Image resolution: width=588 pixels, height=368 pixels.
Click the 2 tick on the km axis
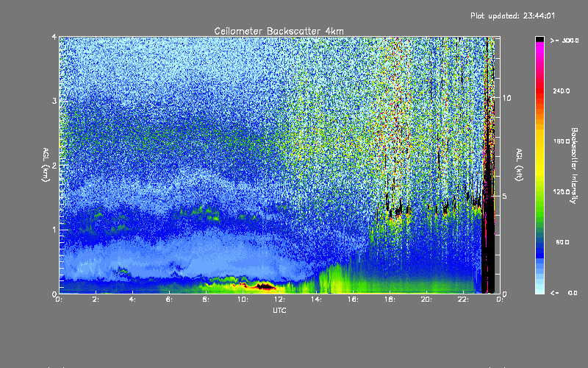tap(54, 166)
